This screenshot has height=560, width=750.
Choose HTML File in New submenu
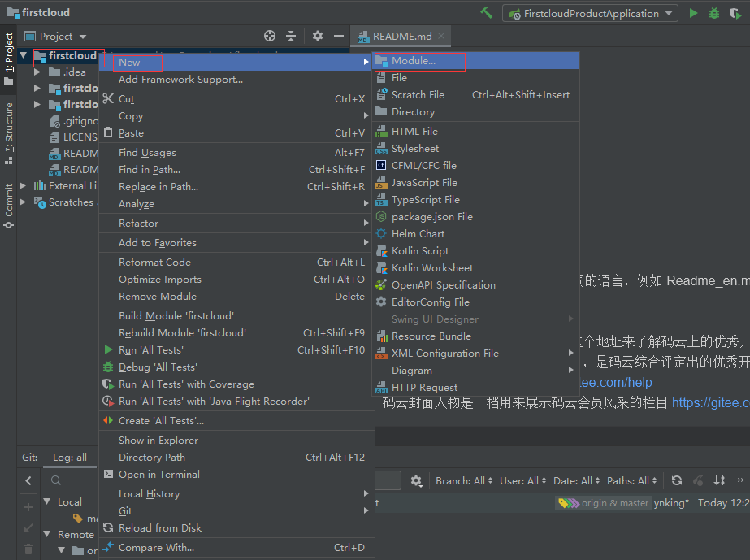click(x=476, y=131)
